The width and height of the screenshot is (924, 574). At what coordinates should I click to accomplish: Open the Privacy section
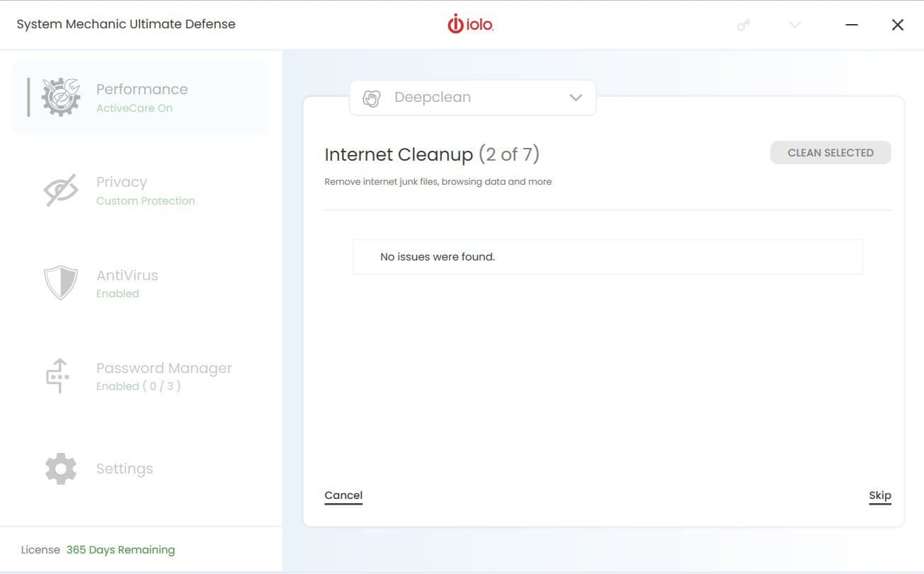point(140,190)
